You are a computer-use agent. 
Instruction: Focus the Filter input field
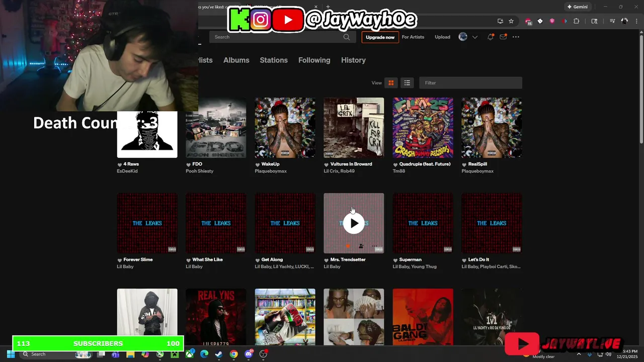(470, 83)
